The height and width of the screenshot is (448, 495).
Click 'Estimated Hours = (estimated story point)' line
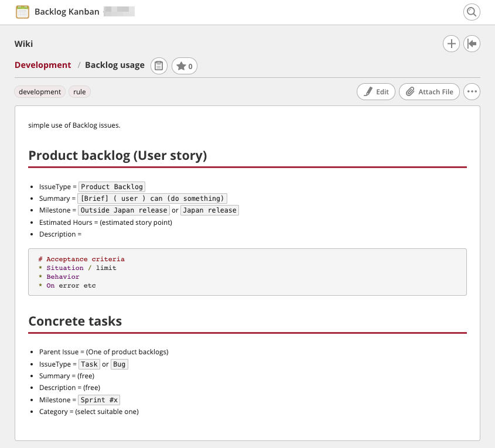[106, 223]
